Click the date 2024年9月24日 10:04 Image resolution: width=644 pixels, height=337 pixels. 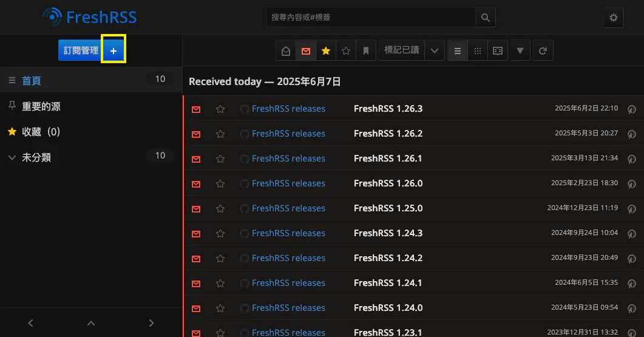[584, 233]
